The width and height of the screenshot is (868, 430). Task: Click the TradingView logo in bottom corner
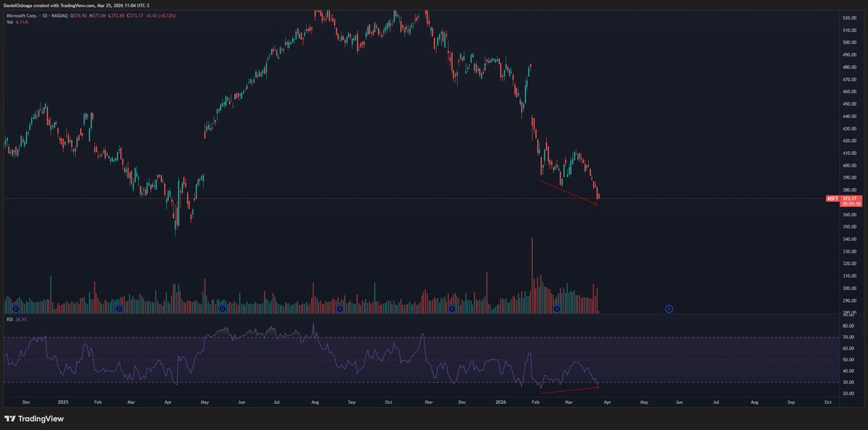point(34,418)
